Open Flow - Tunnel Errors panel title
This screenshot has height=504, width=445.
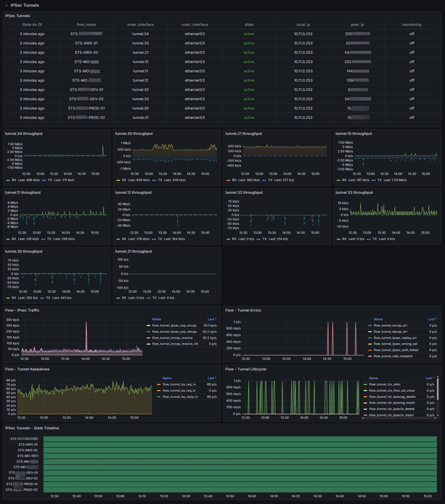[243, 310]
